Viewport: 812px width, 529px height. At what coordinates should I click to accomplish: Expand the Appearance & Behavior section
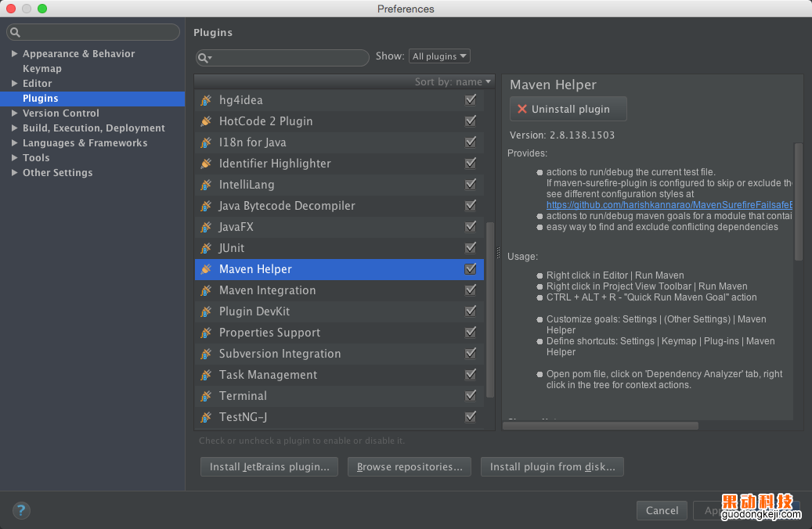15,54
